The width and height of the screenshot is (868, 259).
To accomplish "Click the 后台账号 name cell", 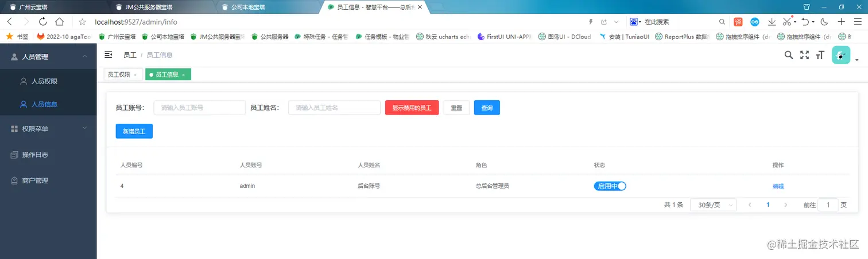I will (x=369, y=186).
